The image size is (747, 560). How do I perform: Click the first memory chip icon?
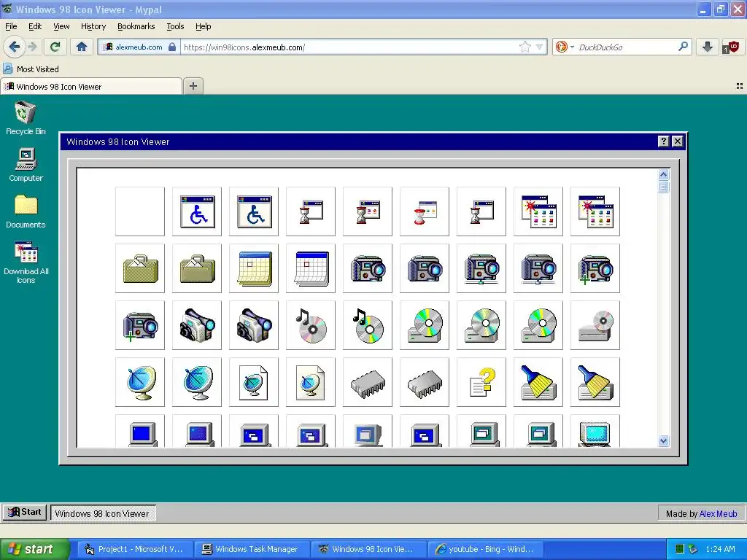[368, 382]
